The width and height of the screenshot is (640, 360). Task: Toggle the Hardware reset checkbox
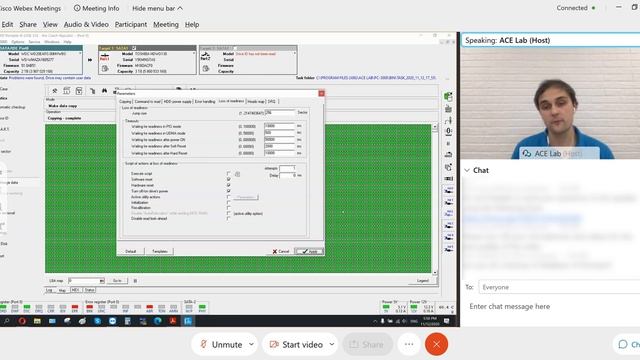(229, 185)
